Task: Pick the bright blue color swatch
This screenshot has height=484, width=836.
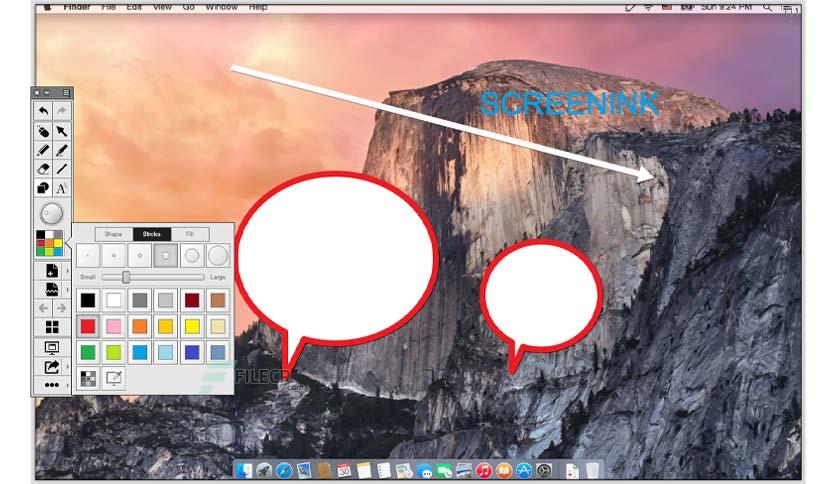Action: [x=140, y=352]
